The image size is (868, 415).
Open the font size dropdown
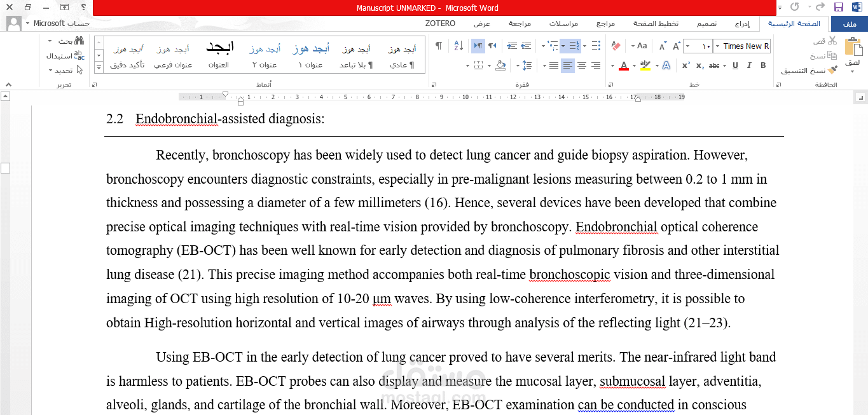(687, 46)
